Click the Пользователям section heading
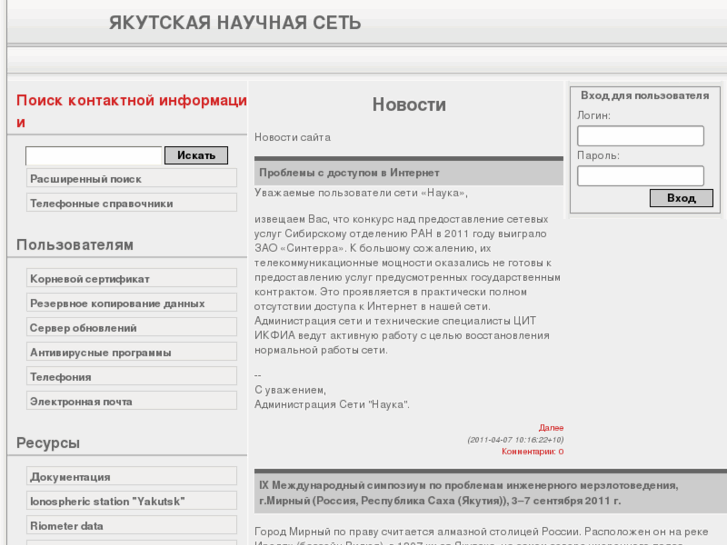The height and width of the screenshot is (545, 727). [75, 244]
